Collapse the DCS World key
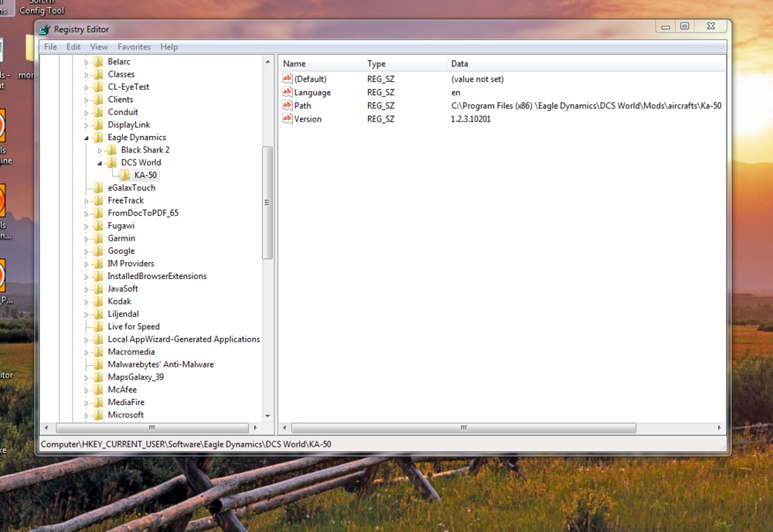The height and width of the screenshot is (532, 773). 100,163
